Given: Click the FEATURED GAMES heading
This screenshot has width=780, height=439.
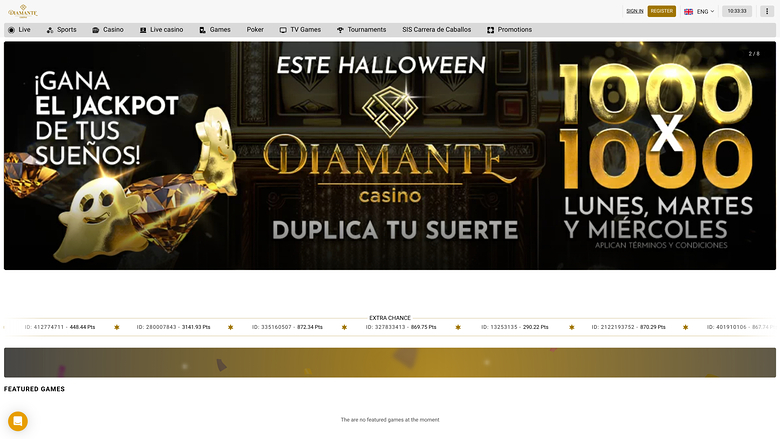Looking at the screenshot, I should click(x=34, y=389).
